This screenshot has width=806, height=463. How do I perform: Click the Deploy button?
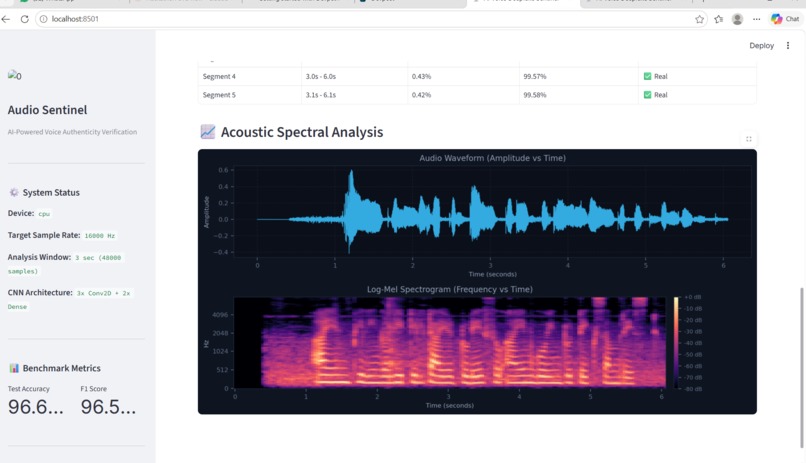[x=761, y=46]
